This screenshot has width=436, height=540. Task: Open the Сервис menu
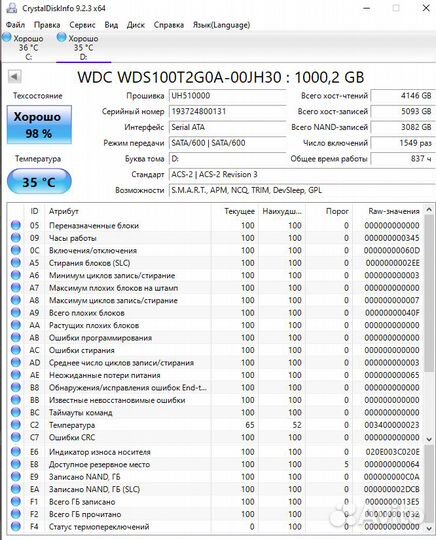[82, 25]
